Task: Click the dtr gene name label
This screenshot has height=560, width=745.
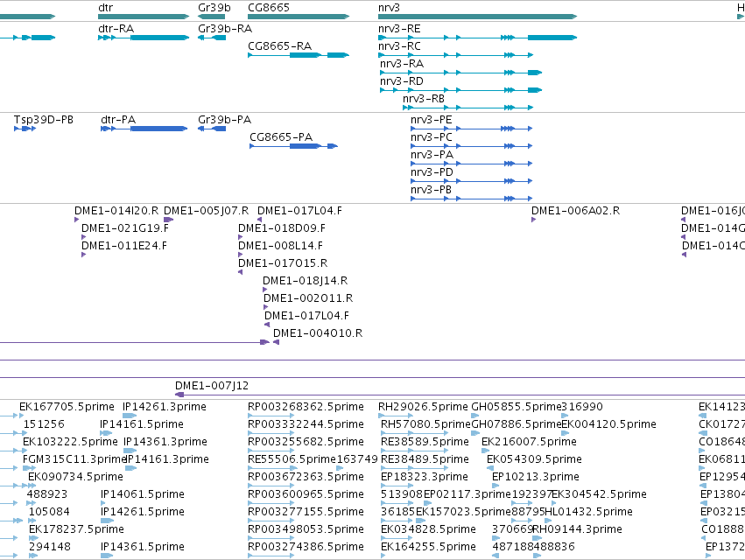Action: point(105,8)
